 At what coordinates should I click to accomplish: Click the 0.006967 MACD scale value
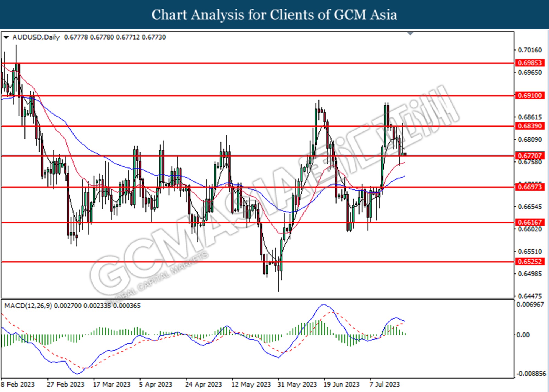point(530,304)
